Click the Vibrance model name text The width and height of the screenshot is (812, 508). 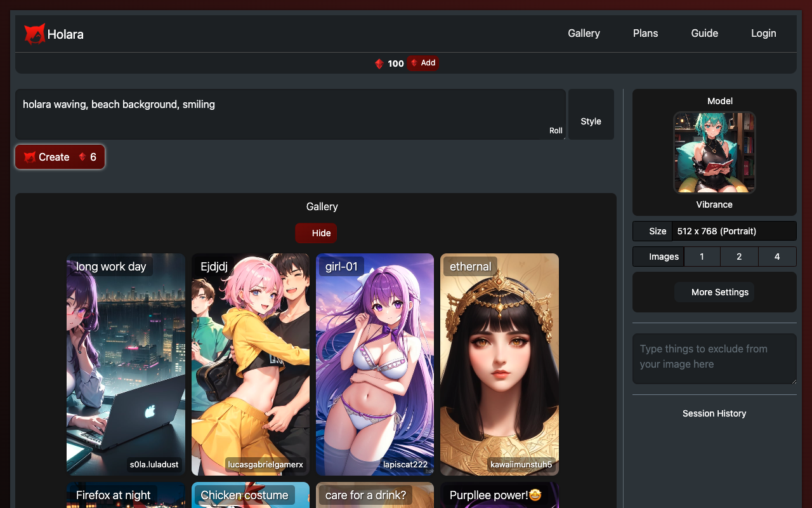(x=714, y=204)
